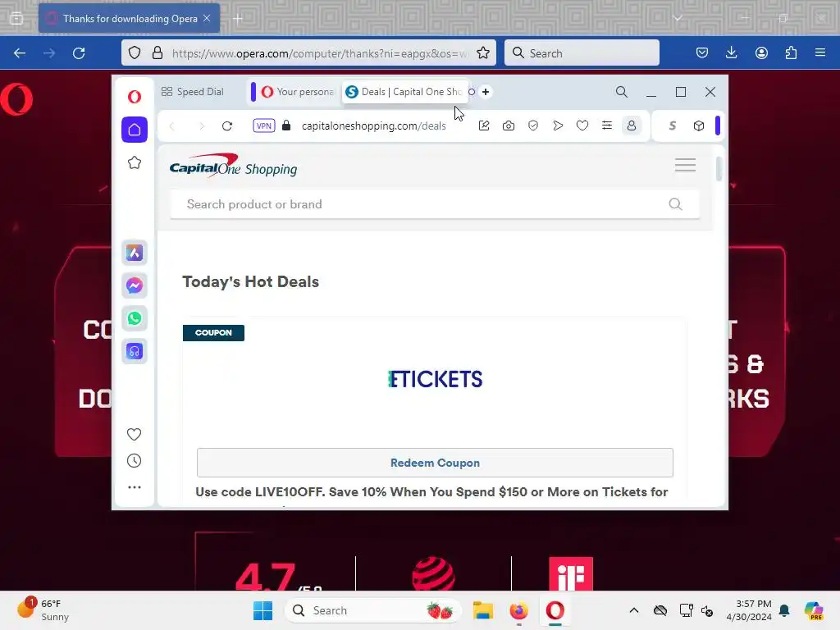
Task: Open Messenger in Opera sidebar
Action: pyautogui.click(x=135, y=285)
